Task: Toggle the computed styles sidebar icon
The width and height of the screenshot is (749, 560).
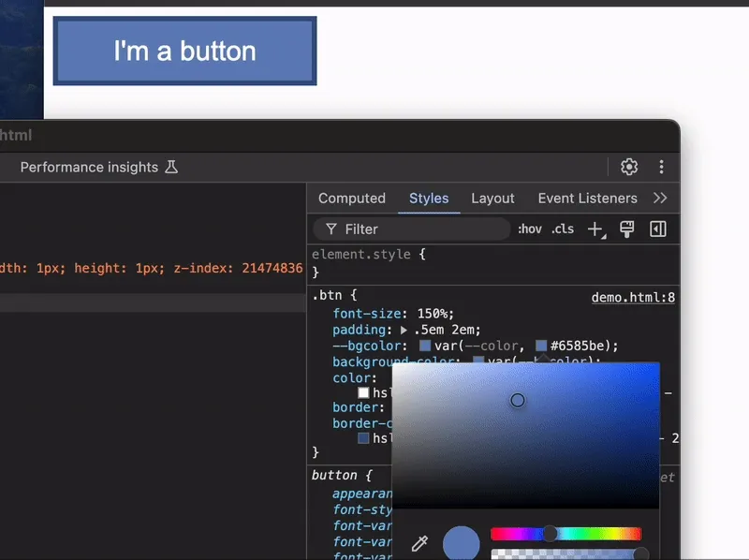Action: point(658,228)
